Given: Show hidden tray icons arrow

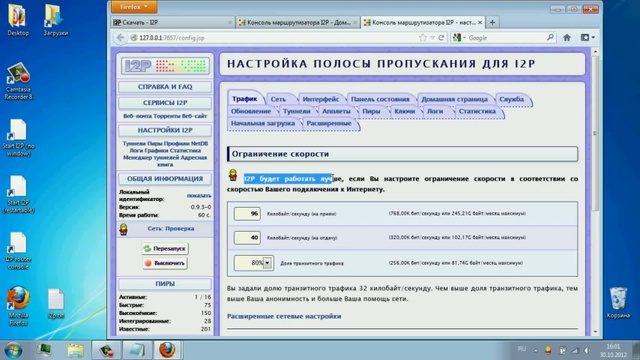Looking at the screenshot, I should click(536, 350).
